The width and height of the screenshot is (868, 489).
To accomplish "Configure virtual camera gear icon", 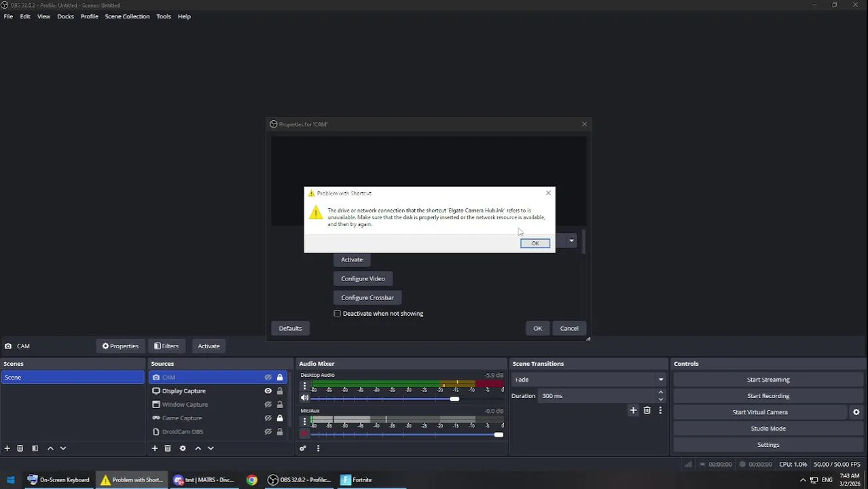I will pos(856,412).
